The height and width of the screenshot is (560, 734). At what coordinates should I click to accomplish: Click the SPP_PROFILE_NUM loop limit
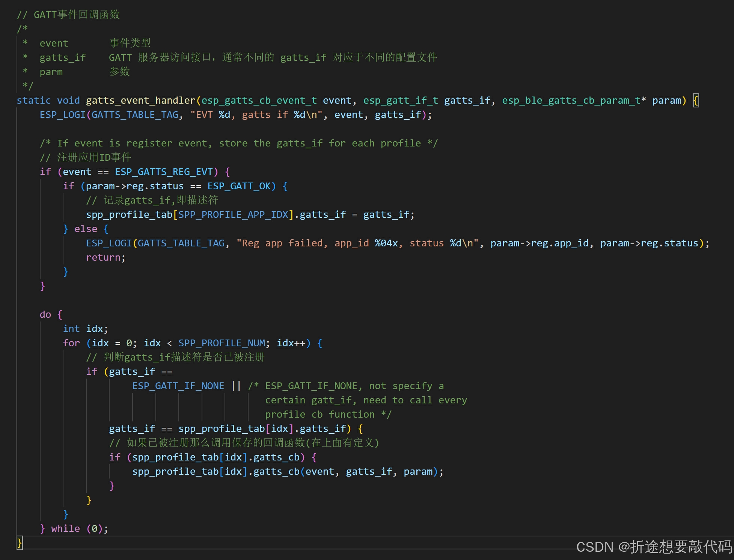click(222, 343)
